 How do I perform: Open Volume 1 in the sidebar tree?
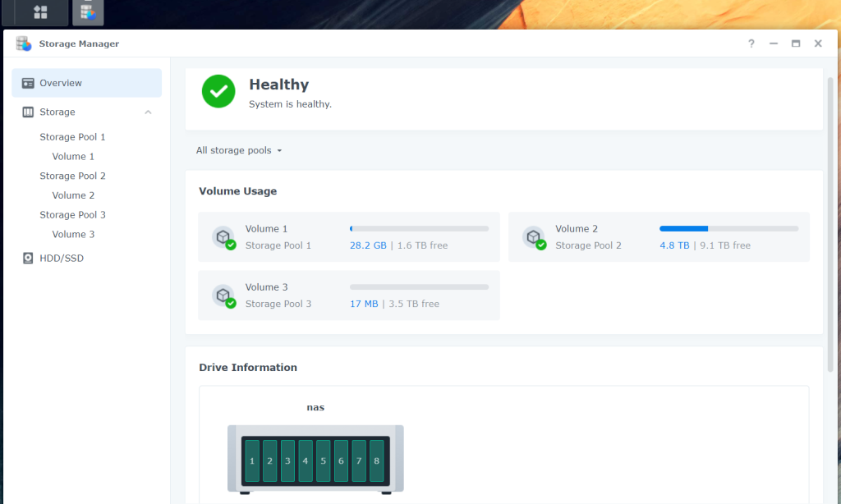[73, 157]
